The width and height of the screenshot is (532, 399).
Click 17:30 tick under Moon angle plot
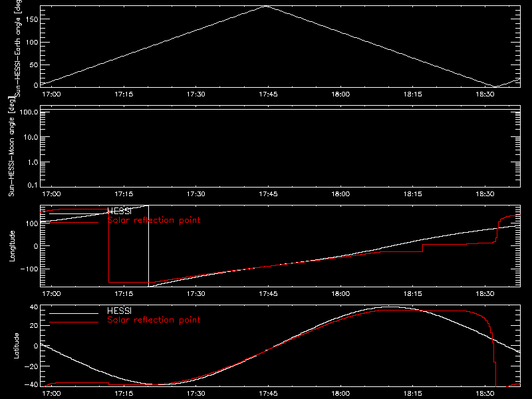tap(196, 194)
